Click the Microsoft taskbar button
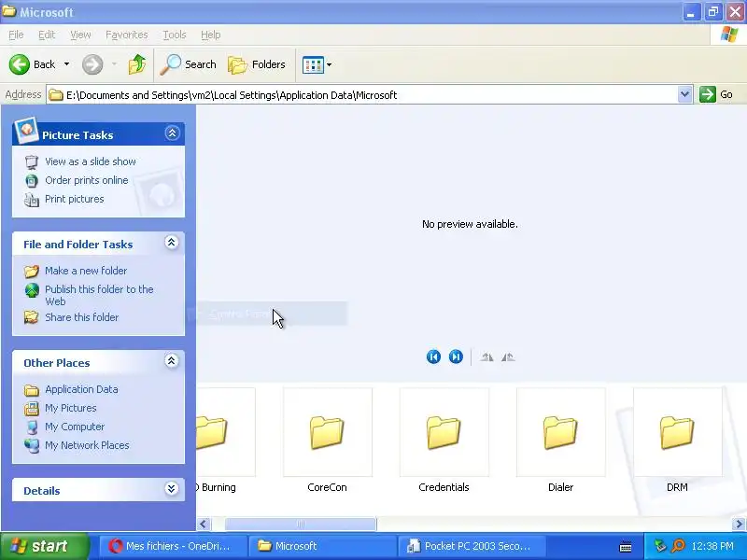Viewport: 747px width, 560px height. click(x=323, y=546)
